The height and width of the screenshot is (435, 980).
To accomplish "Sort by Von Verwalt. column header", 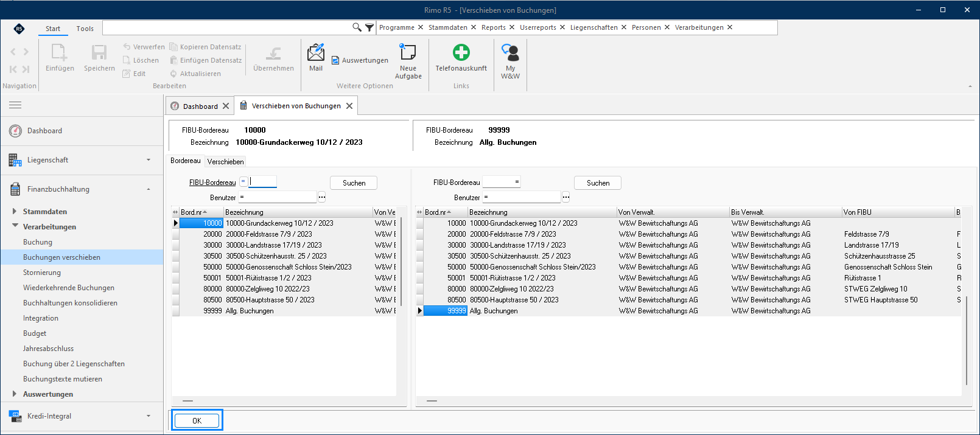I will click(x=673, y=212).
